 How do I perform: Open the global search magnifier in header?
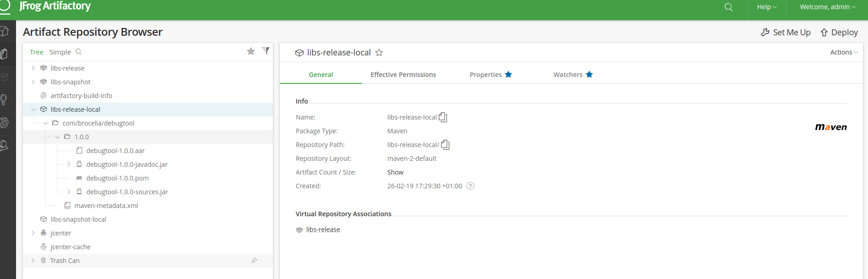[729, 7]
